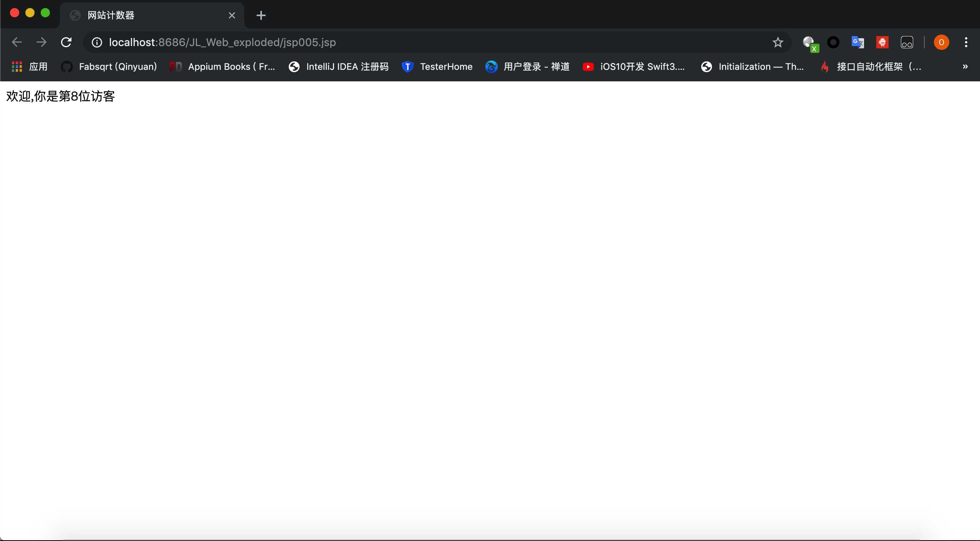
Task: Open the orange profile avatar
Action: tap(942, 42)
